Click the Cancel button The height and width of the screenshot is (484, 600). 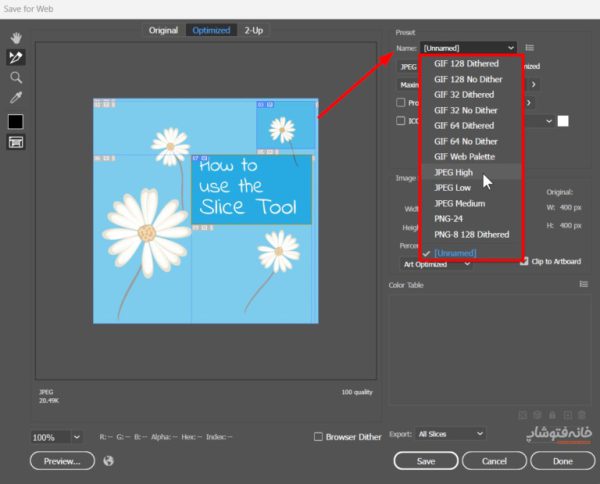[494, 461]
